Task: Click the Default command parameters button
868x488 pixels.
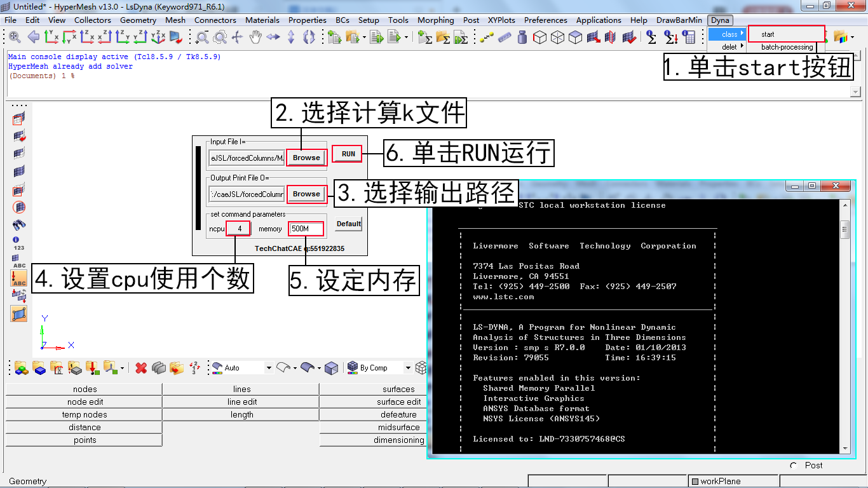Action: [348, 224]
